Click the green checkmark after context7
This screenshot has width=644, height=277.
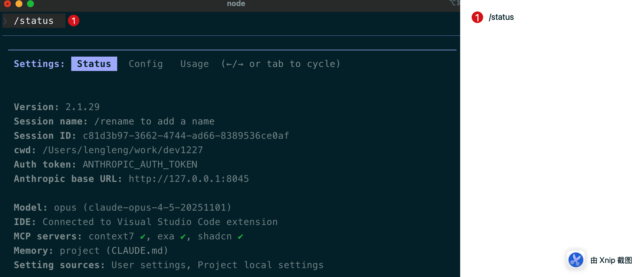143,236
